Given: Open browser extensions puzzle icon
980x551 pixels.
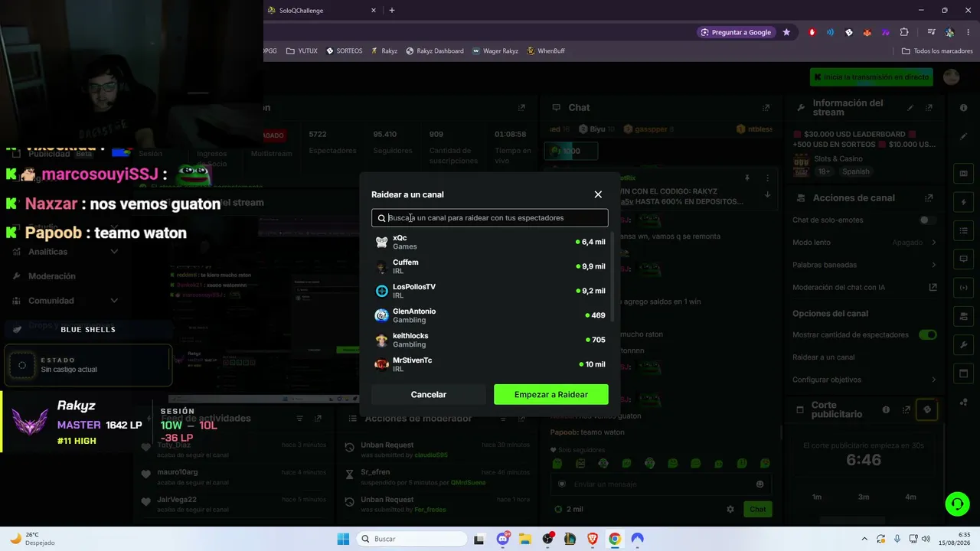Looking at the screenshot, I should (x=904, y=32).
